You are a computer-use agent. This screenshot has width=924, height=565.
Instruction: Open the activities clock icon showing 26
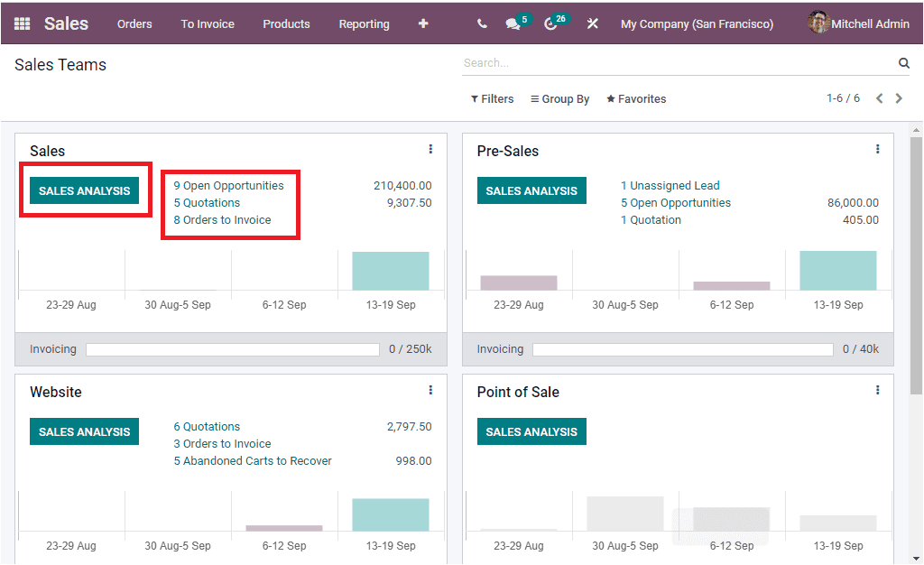click(552, 23)
